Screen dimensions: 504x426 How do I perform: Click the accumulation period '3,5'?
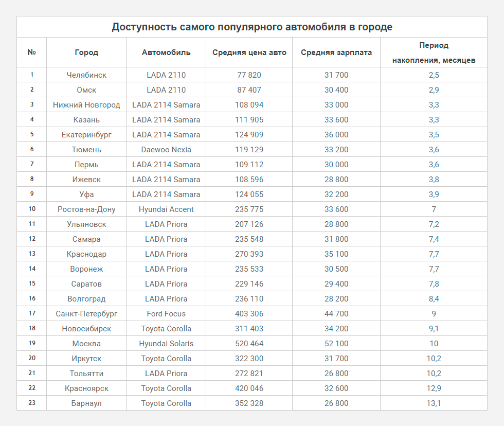click(x=434, y=135)
